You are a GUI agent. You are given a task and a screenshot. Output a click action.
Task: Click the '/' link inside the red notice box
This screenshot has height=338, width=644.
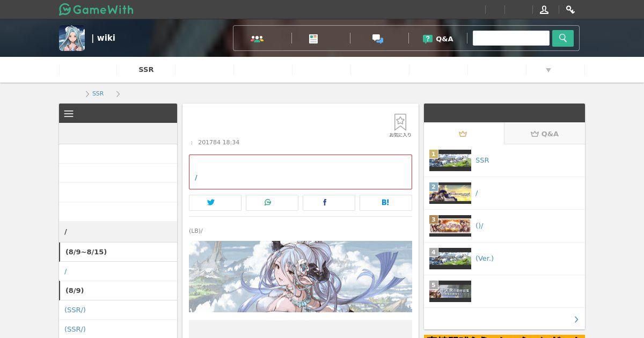(x=196, y=178)
